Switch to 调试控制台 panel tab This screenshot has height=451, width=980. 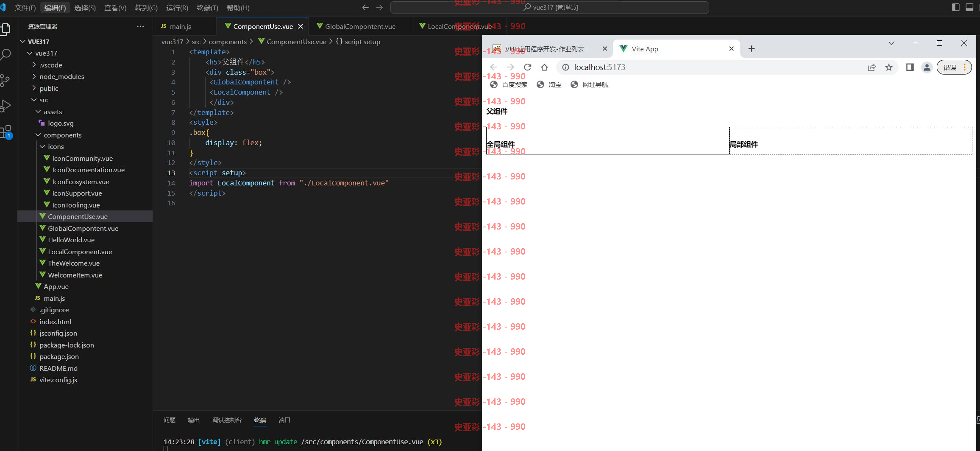click(x=227, y=420)
